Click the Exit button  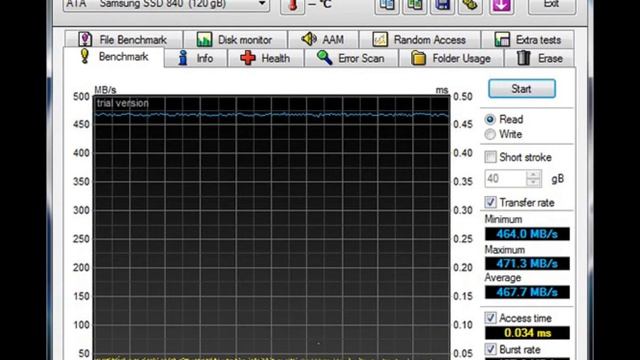click(551, 6)
